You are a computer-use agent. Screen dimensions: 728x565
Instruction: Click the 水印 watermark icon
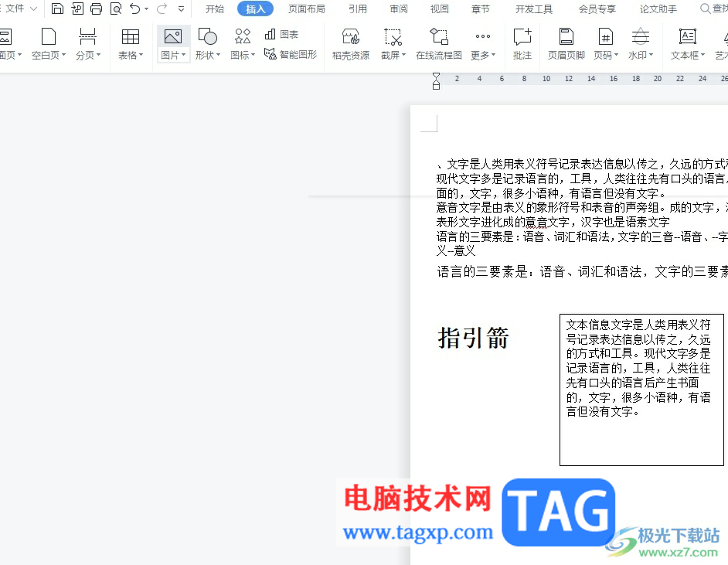640,36
